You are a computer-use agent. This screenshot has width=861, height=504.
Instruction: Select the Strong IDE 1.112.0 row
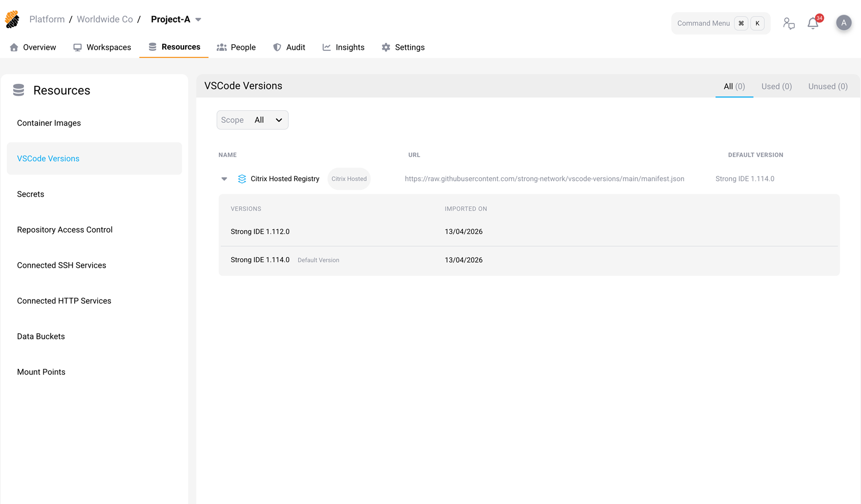tap(529, 232)
